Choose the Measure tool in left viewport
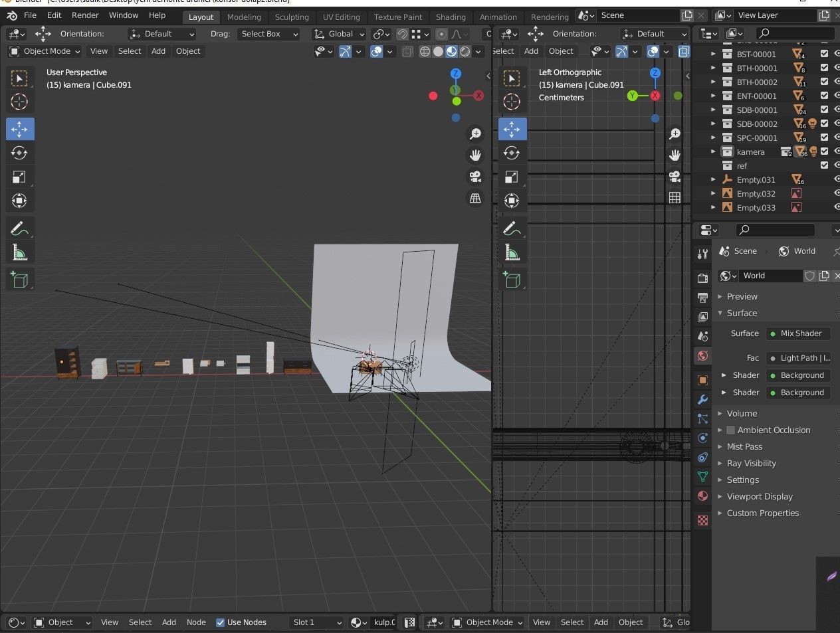Screen dimensions: 840x633 point(19,252)
